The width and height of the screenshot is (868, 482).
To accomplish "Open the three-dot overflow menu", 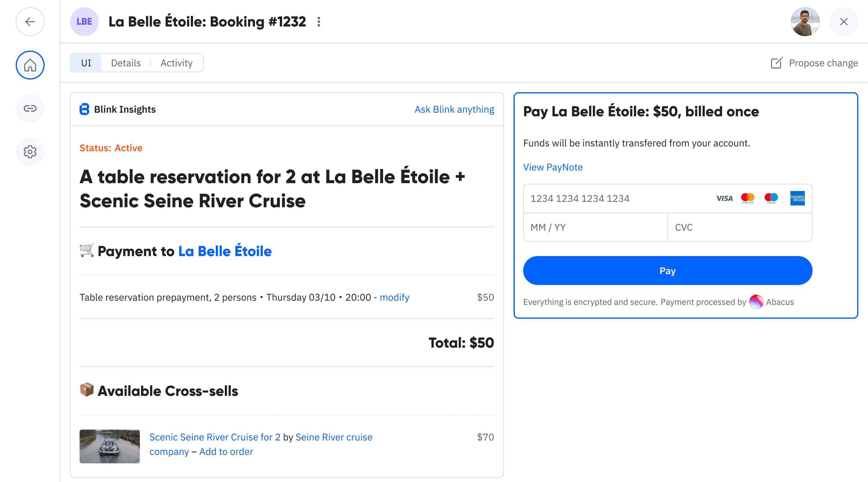I will 319,22.
